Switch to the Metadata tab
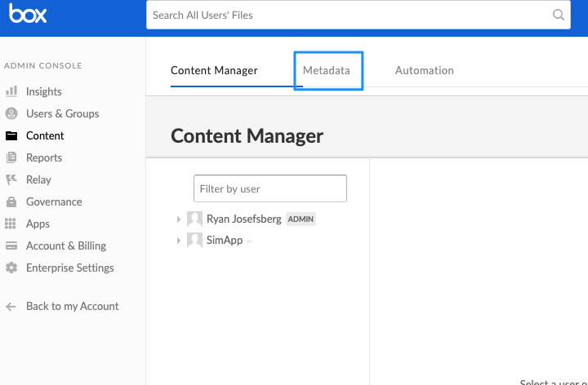This screenshot has width=588, height=385. (327, 71)
